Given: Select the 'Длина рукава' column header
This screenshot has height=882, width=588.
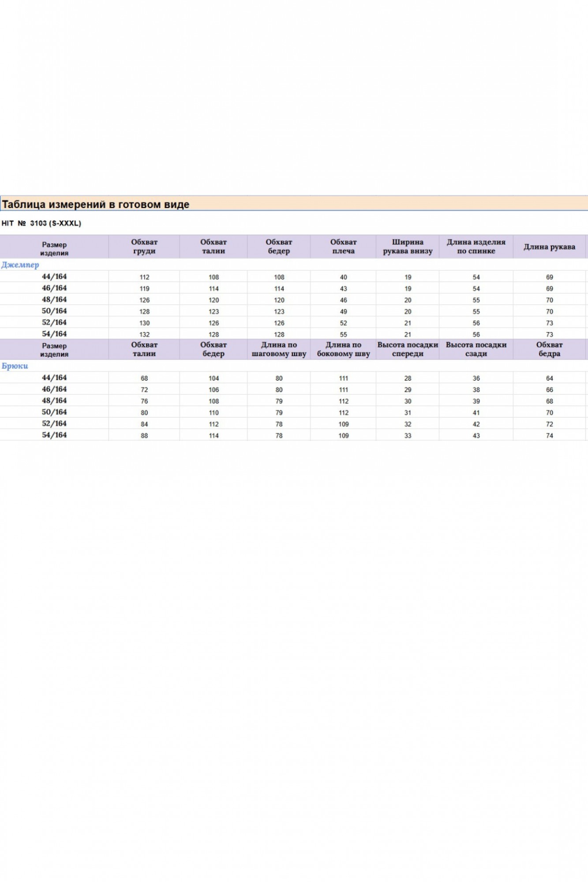Looking at the screenshot, I should click(x=549, y=247).
